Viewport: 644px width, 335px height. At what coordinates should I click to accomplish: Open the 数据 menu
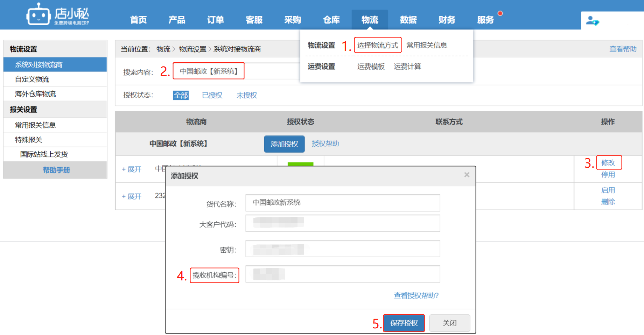click(408, 20)
